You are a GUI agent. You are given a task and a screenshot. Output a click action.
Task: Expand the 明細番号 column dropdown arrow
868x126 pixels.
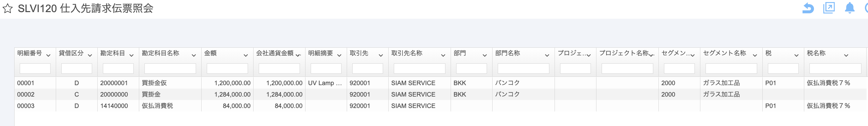(x=48, y=55)
